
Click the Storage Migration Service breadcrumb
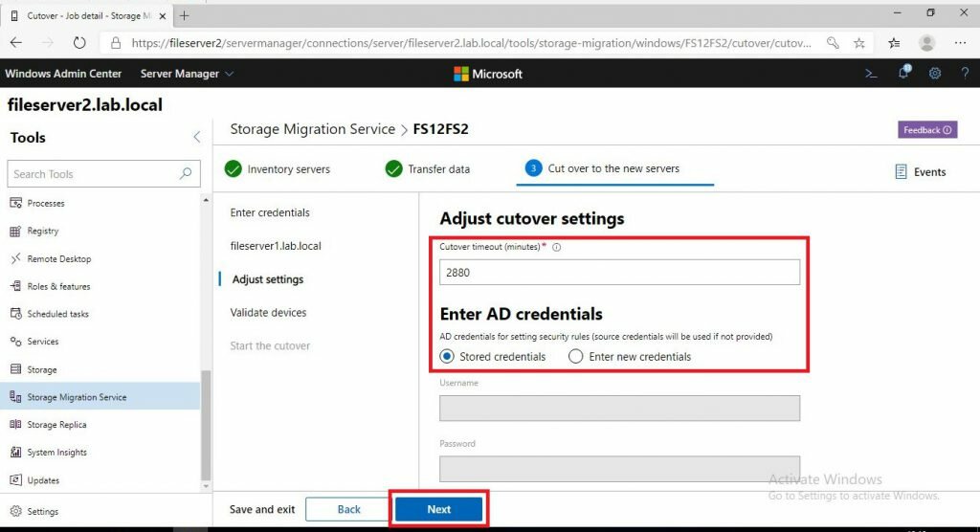[x=313, y=129]
